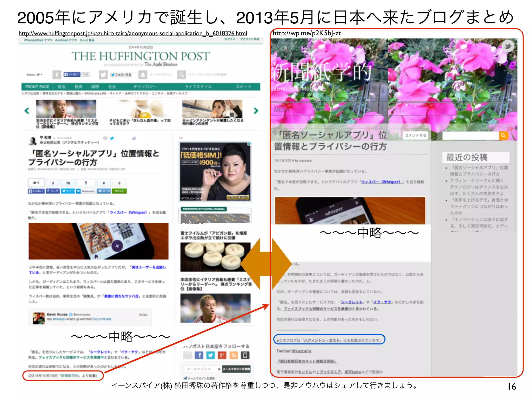The width and height of the screenshot is (532, 399).
Task: Click the blue メール share button
Action: click(104, 191)
